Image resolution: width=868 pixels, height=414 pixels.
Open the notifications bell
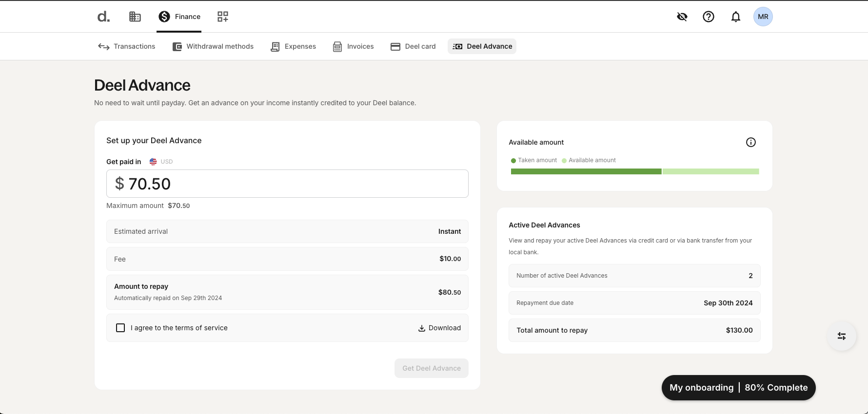(x=735, y=17)
